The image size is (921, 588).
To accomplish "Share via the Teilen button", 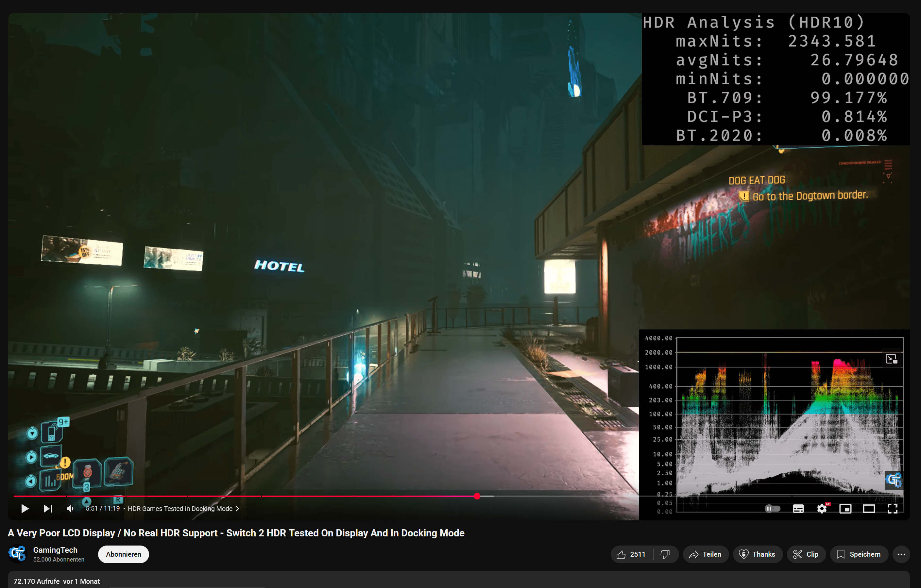I will coord(705,554).
